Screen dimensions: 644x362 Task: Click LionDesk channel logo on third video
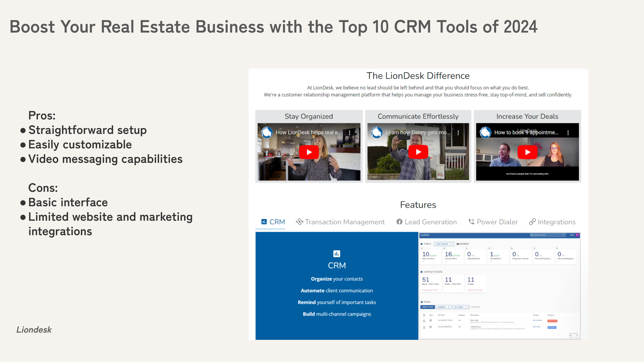(485, 133)
